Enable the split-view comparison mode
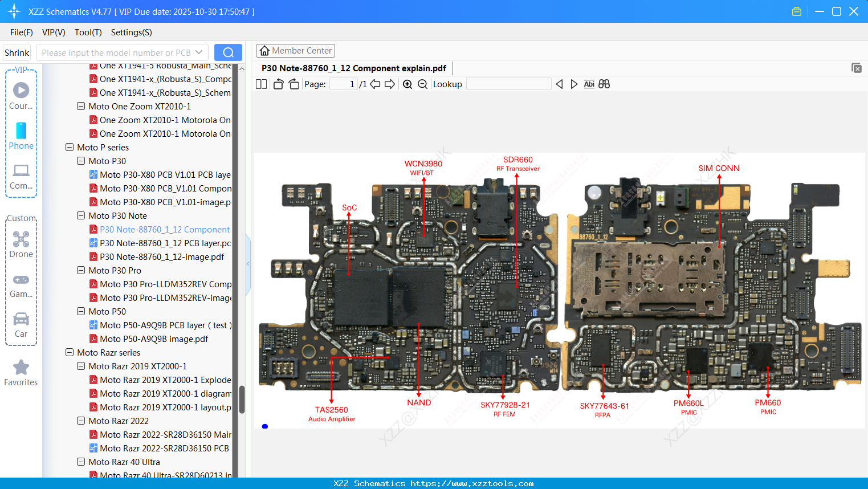Image resolution: width=868 pixels, height=489 pixels. (x=604, y=84)
